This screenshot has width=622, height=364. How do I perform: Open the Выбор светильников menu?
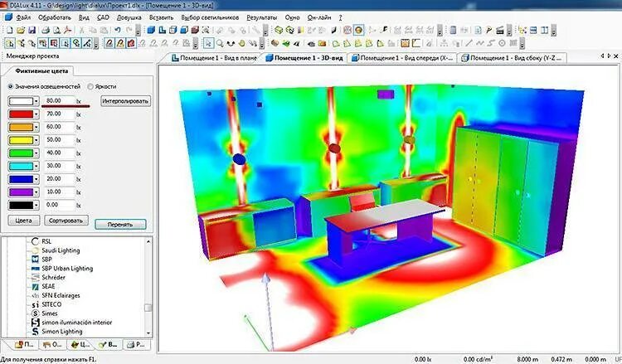pos(210,18)
